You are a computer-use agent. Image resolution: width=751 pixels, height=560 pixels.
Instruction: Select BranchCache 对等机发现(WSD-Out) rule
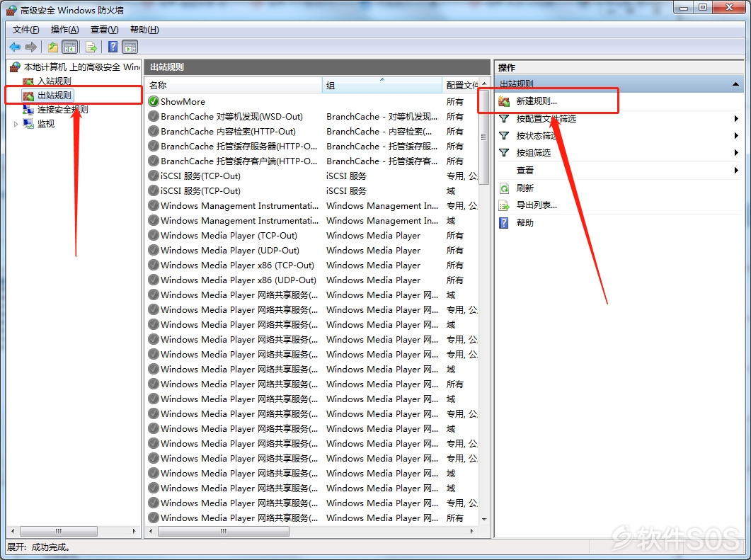313,116
